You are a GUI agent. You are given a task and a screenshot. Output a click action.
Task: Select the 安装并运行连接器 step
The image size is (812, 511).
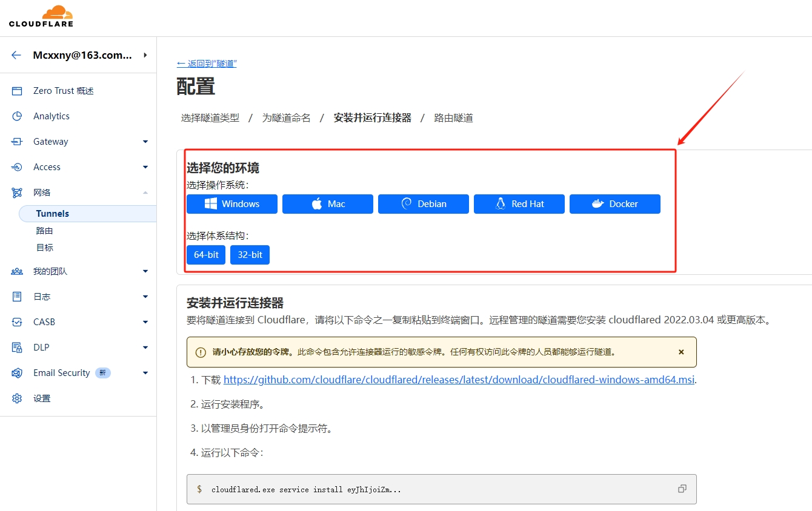(x=373, y=118)
